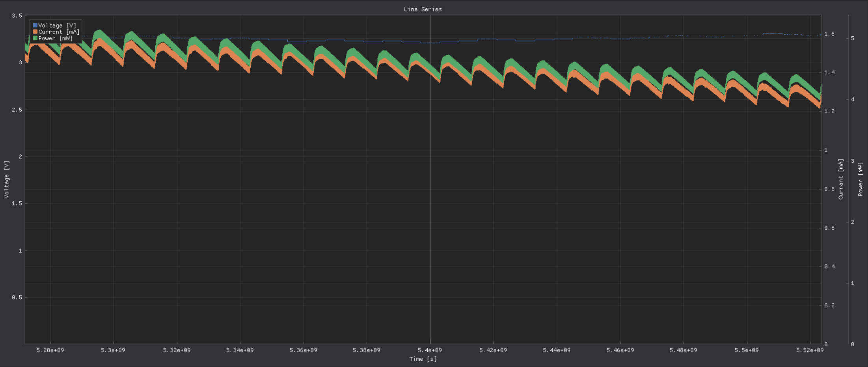Click the blue Voltage legend color swatch
The image size is (868, 367).
pyautogui.click(x=35, y=25)
